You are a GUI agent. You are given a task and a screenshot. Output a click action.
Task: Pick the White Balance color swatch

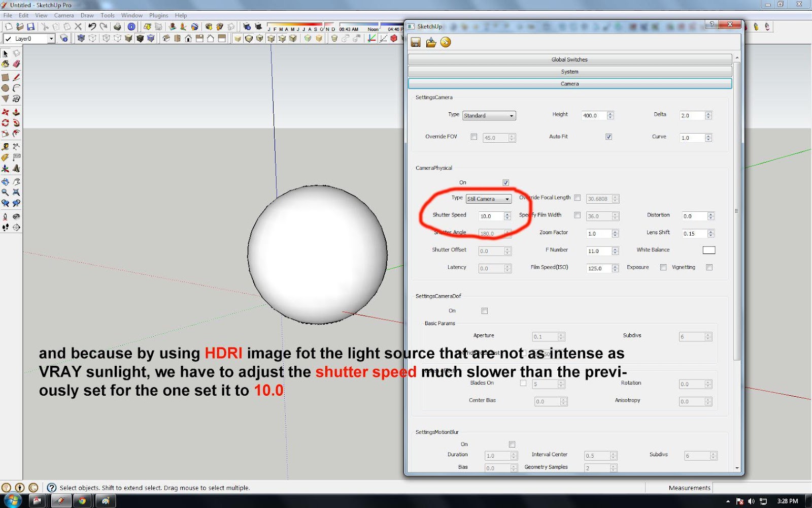click(x=709, y=249)
